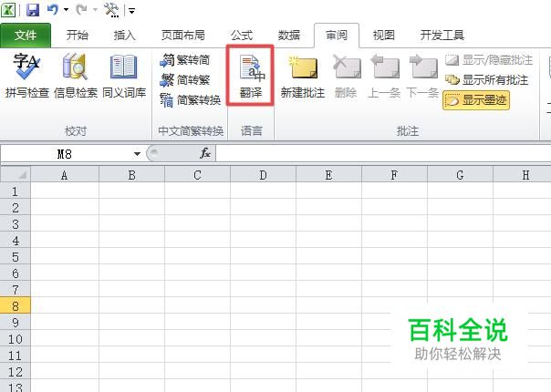Select row 6 header
This screenshot has width=551, height=392.
pos(16,273)
